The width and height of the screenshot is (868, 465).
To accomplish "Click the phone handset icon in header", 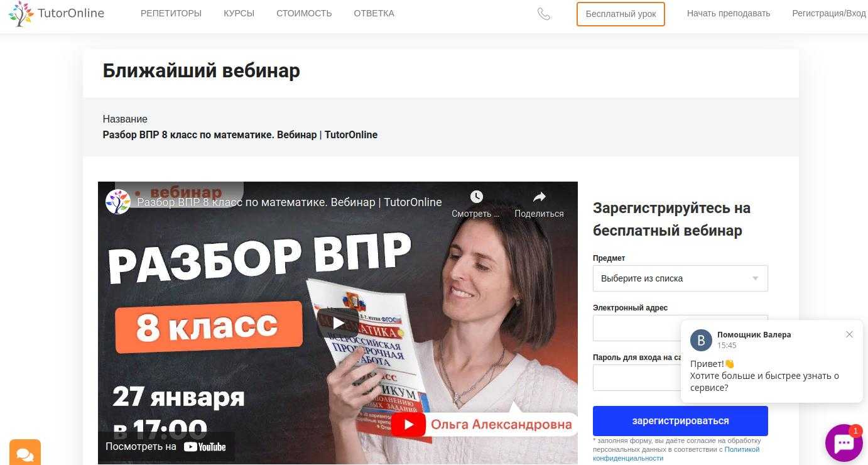I will [544, 14].
